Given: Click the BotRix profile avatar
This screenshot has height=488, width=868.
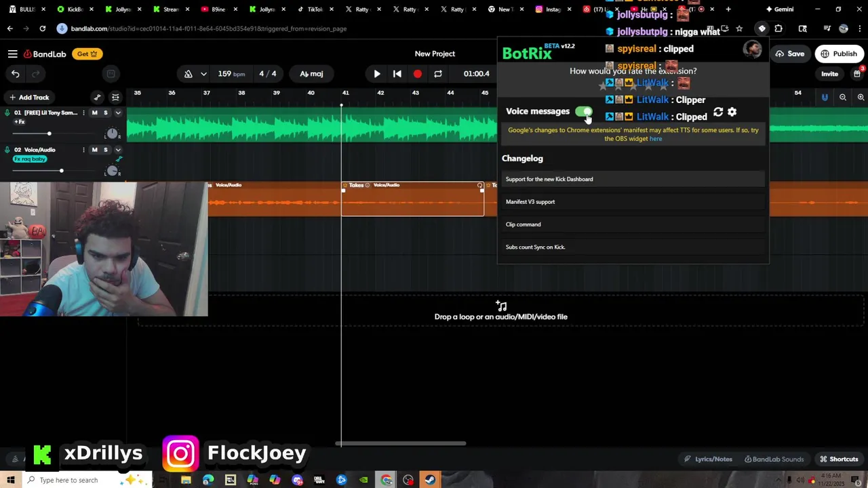Looking at the screenshot, I should [752, 49].
